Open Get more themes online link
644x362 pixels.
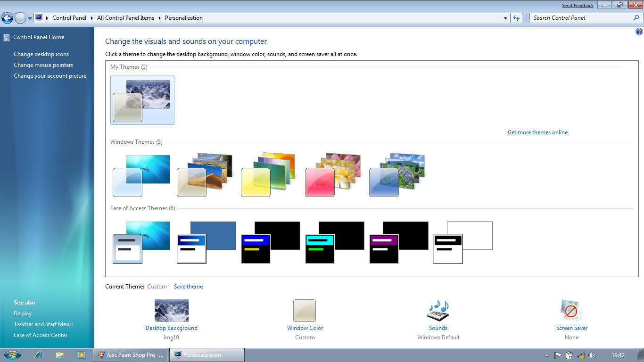tap(537, 132)
